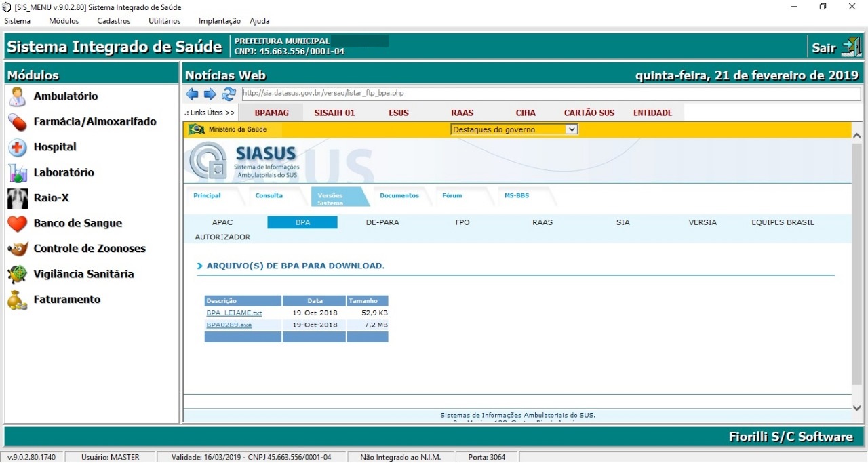Viewport: 868px width, 463px height.
Task: Go forward with the blue right arrow
Action: tap(210, 94)
